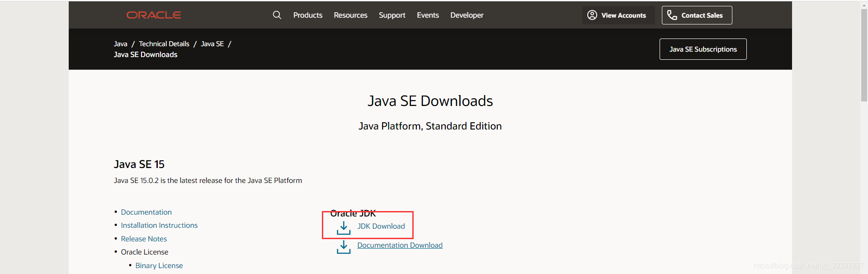This screenshot has height=274, width=868.
Task: Click the vertical scrollbar thumb
Action: pyautogui.click(x=864, y=54)
